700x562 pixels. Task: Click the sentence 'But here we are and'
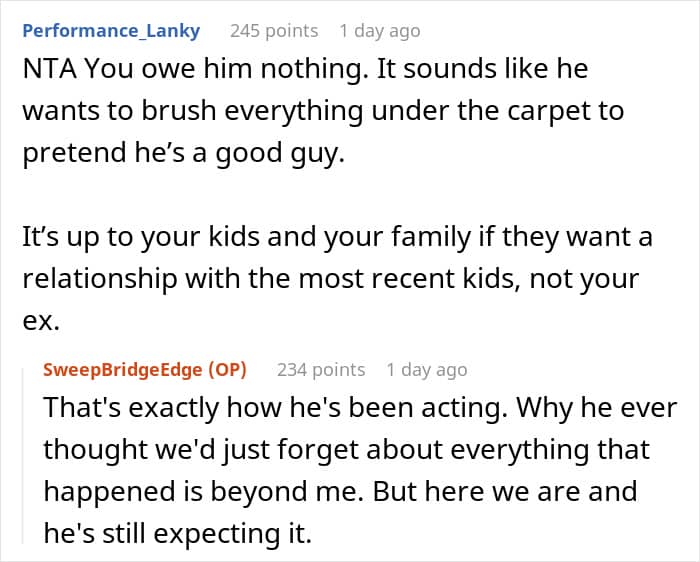505,491
